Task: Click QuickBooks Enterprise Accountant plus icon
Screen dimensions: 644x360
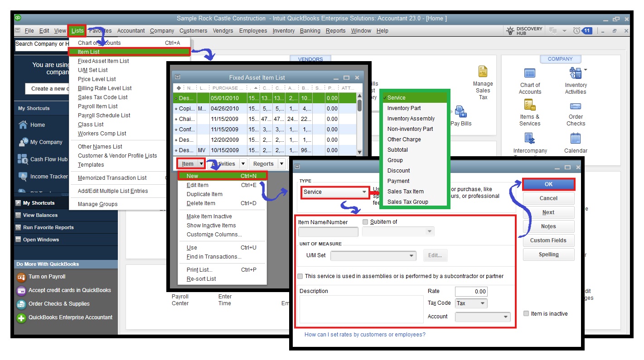Action: [21, 317]
